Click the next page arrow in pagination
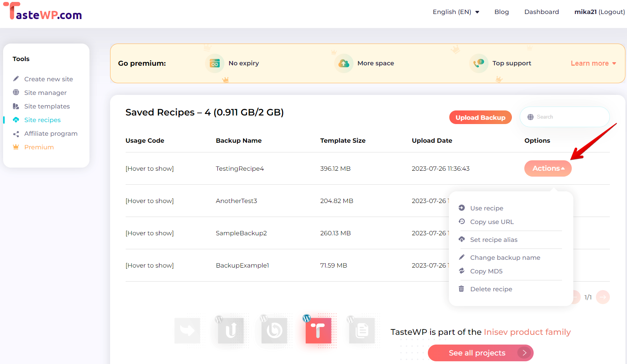This screenshot has height=364, width=627. coord(603,297)
